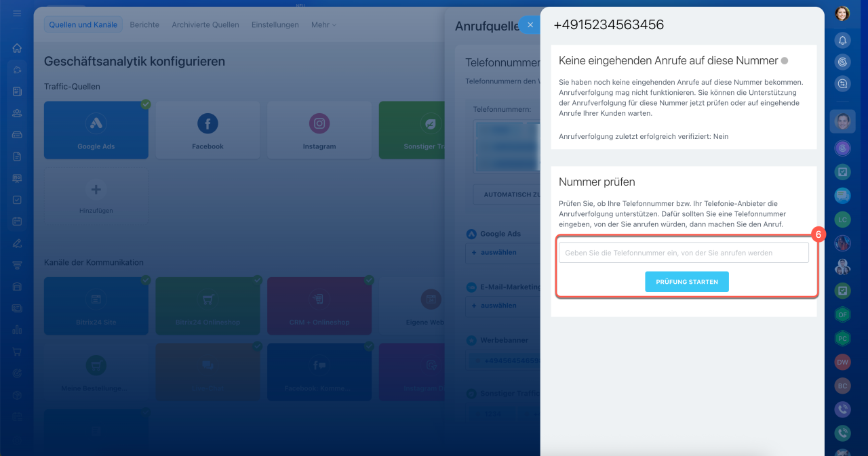Select the Google Ads traffic source tile
Image resolution: width=868 pixels, height=456 pixels.
[x=96, y=130]
